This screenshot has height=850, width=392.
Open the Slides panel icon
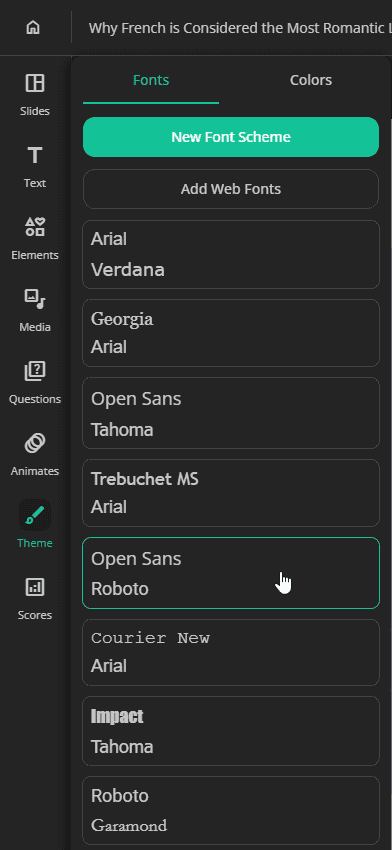click(35, 83)
